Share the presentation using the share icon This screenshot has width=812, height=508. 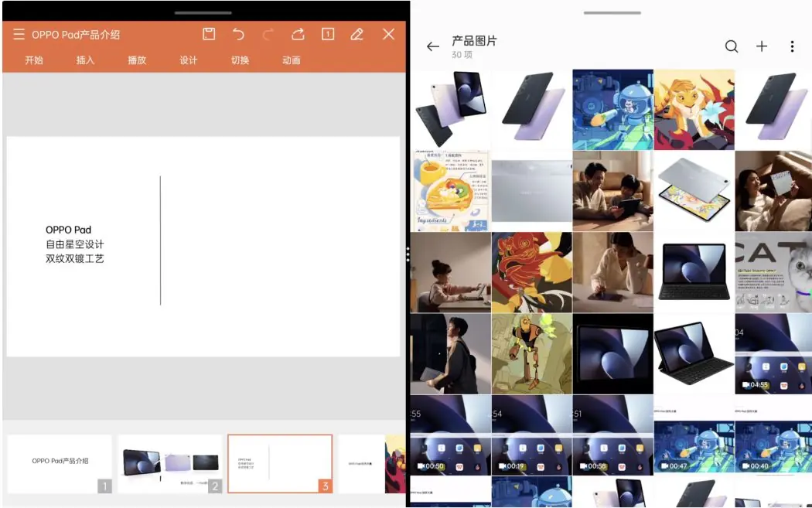pos(298,34)
